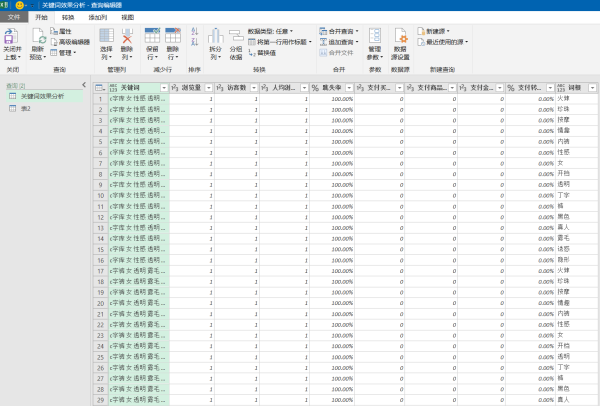The height and width of the screenshot is (406, 600).
Task: Click the 浏览量 column header
Action: coord(191,88)
